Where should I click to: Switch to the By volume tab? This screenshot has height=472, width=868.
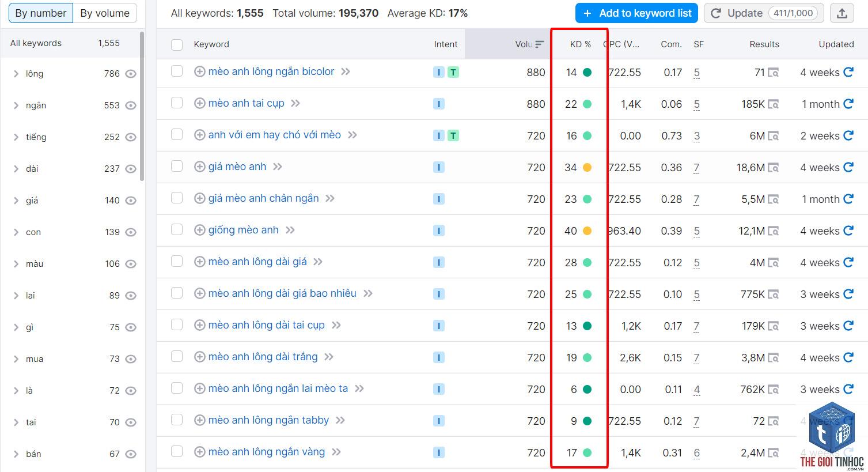(x=105, y=13)
